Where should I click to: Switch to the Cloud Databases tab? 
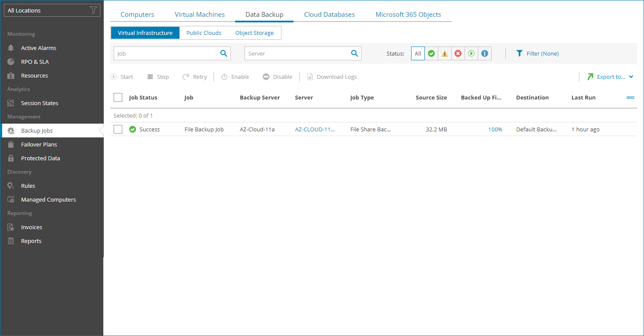pos(329,14)
